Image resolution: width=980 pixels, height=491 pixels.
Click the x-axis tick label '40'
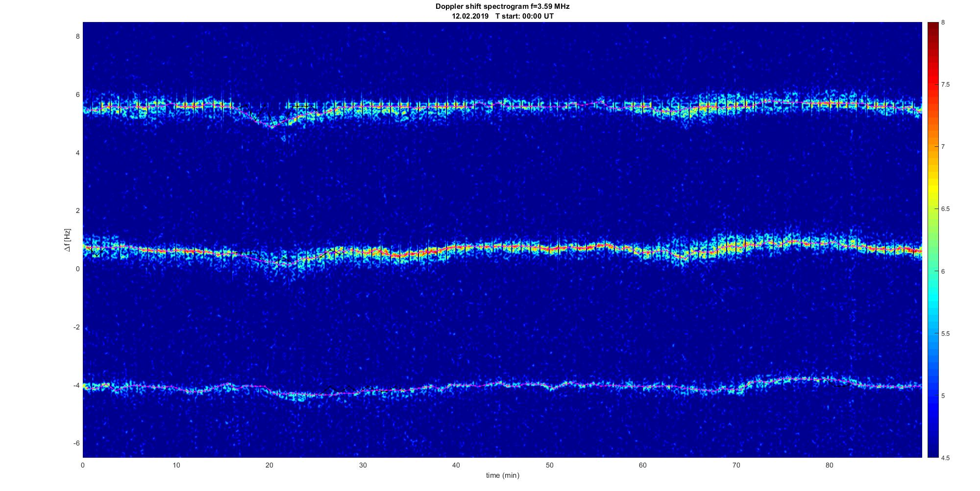point(456,466)
